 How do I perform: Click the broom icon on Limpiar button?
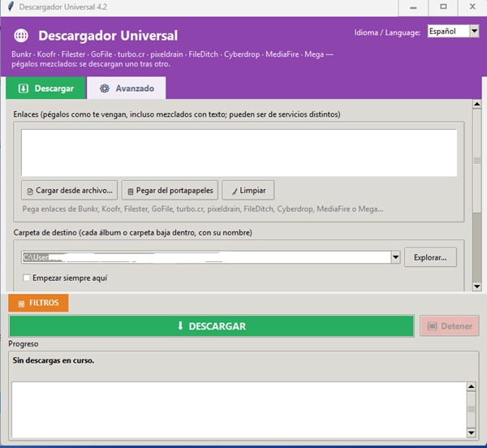[235, 192]
